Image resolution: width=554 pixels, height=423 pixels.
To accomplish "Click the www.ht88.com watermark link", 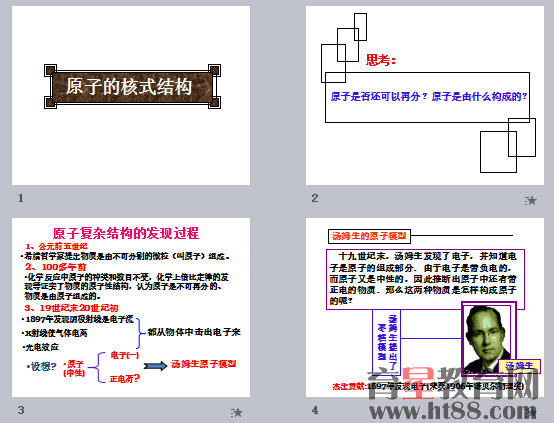I will pos(453,411).
